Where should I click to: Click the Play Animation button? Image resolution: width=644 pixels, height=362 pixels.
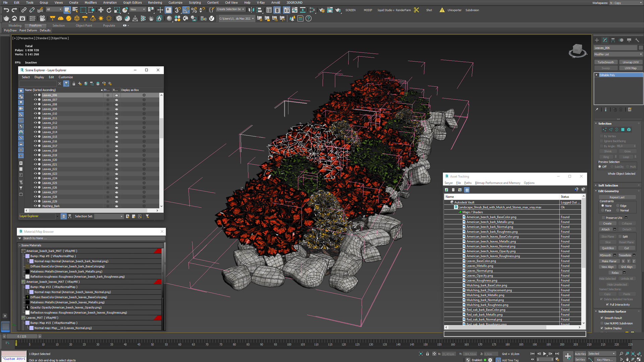click(544, 354)
